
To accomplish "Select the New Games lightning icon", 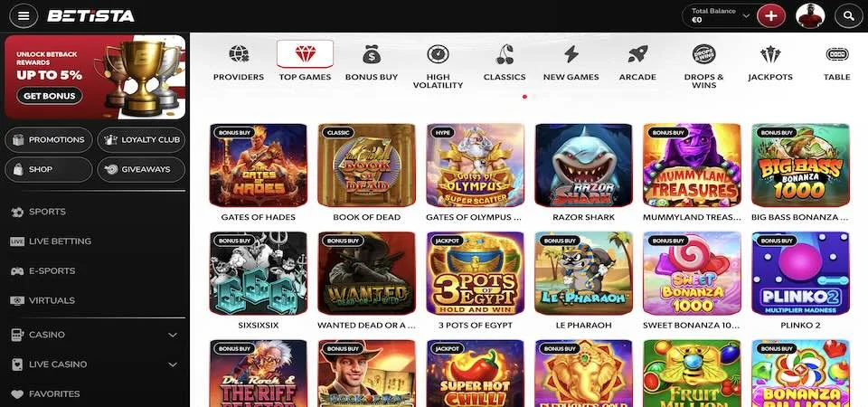I will click(x=571, y=54).
